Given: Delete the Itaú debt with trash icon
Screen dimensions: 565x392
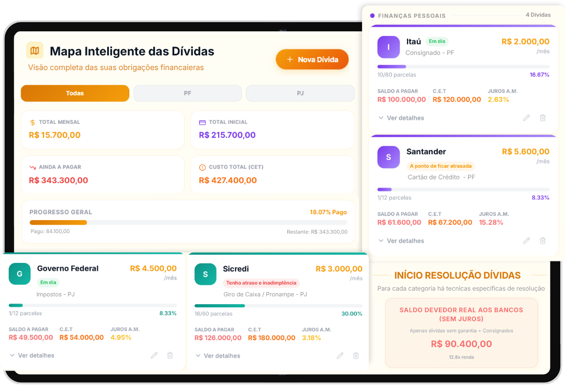Looking at the screenshot, I should click(x=543, y=118).
